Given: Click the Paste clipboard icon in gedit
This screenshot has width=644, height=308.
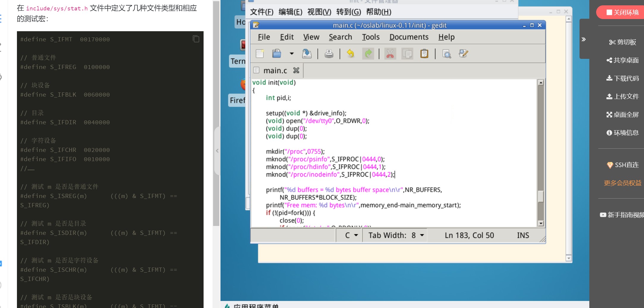Looking at the screenshot, I should click(424, 54).
